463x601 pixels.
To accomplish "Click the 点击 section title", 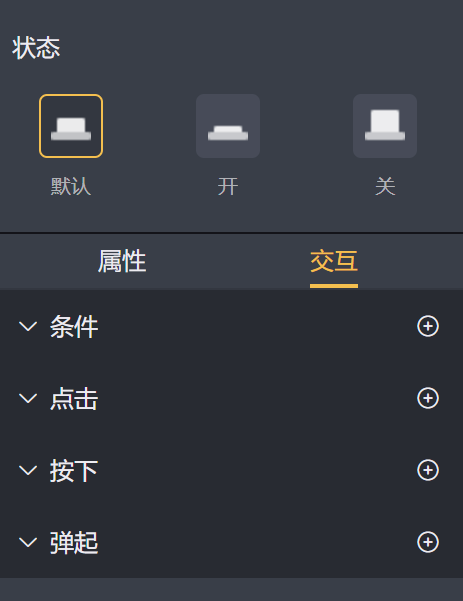I will [x=74, y=399].
